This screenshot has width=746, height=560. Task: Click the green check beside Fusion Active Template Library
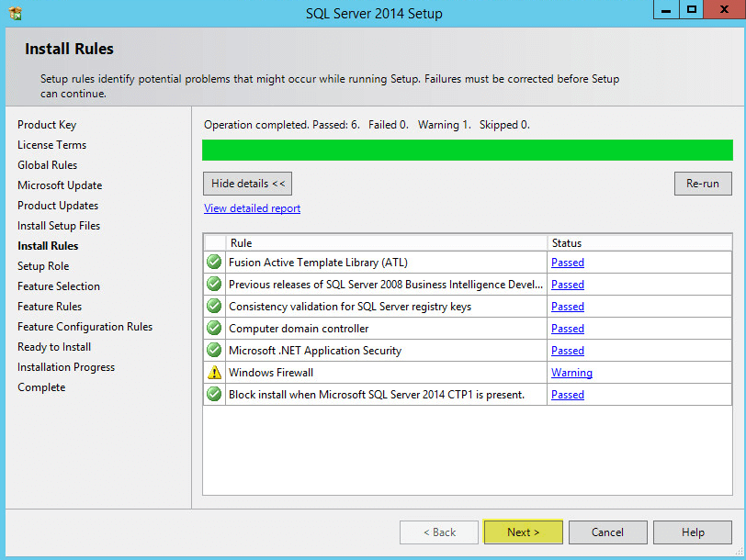tap(213, 262)
